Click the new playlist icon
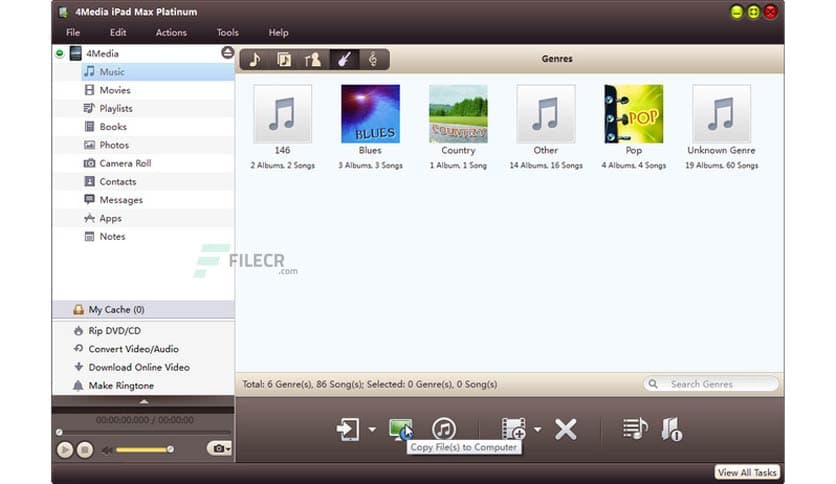This screenshot has width=836, height=484. 635,429
